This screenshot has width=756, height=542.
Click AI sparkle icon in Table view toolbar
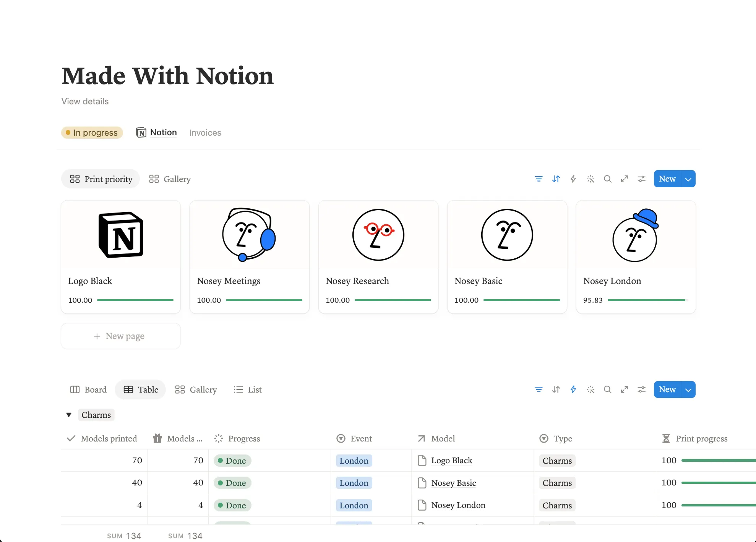point(590,389)
